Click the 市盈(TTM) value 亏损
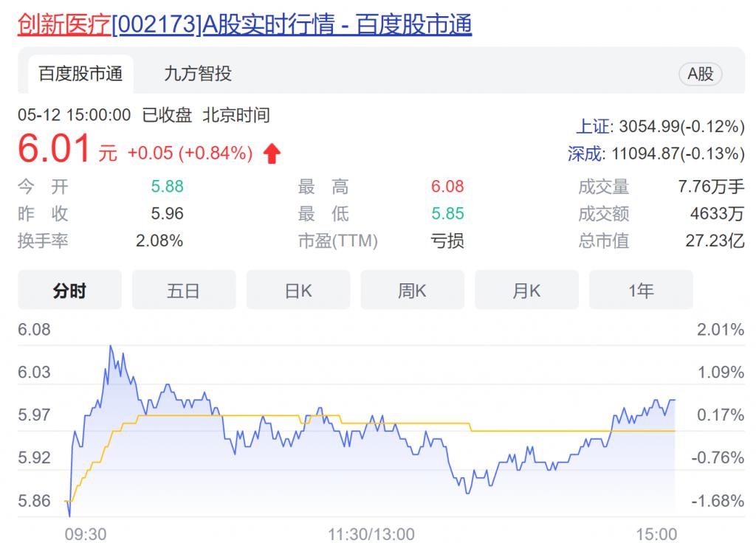Screen dimensions: 756x543 click(447, 241)
